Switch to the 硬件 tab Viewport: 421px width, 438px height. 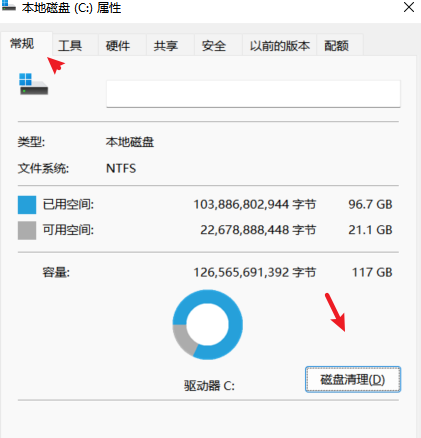(x=118, y=46)
